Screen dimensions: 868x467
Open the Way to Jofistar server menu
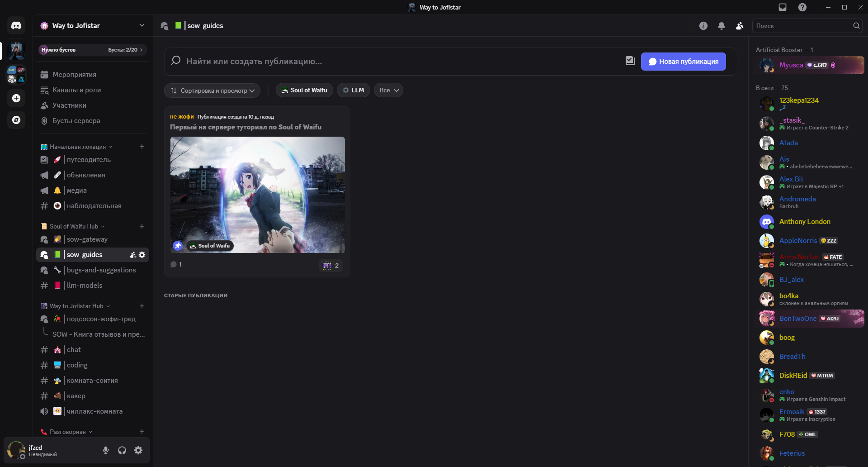93,26
